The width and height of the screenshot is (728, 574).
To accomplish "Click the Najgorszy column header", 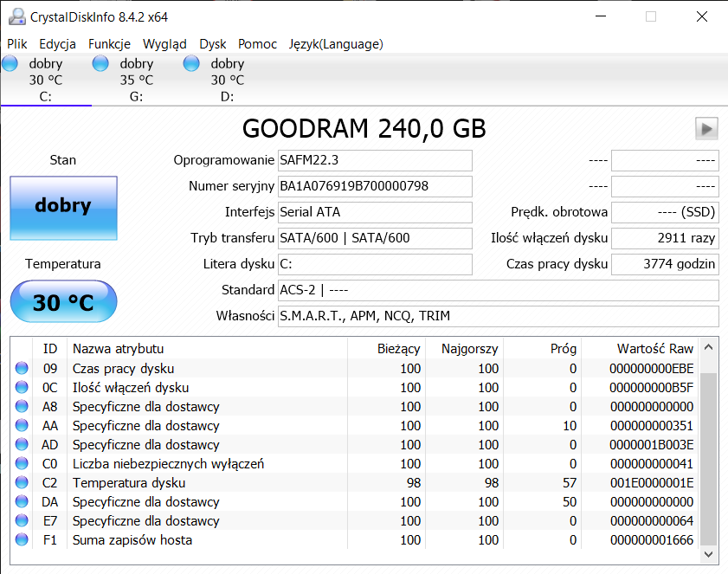I will click(465, 348).
